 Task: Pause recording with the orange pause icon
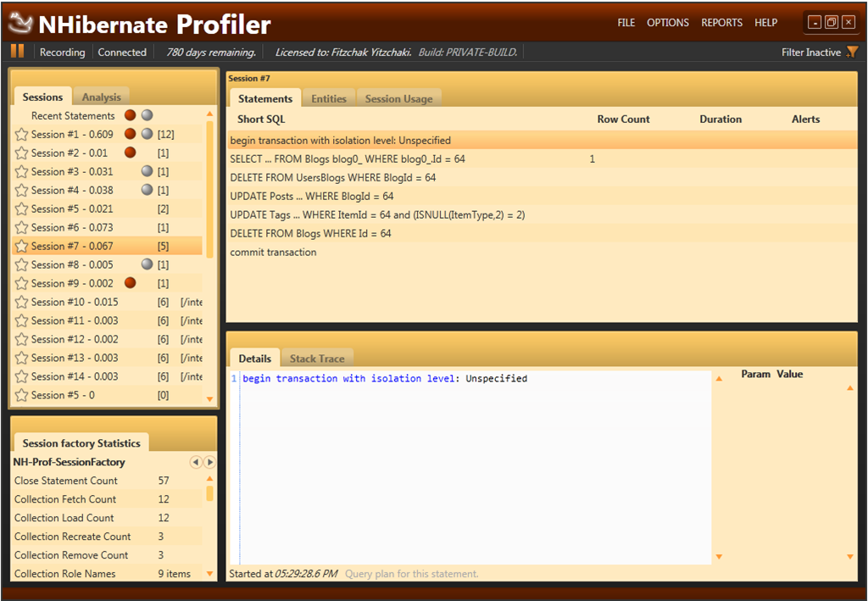17,52
